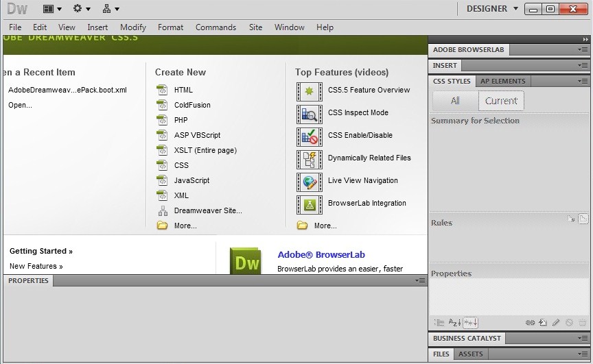Viewport: 593px width, 364px height.
Task: Click the New CSS Rule icon
Action: point(543,322)
